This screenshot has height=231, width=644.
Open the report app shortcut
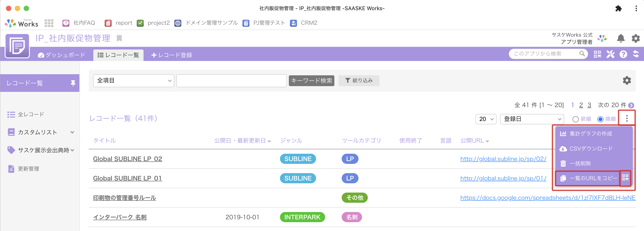118,23
